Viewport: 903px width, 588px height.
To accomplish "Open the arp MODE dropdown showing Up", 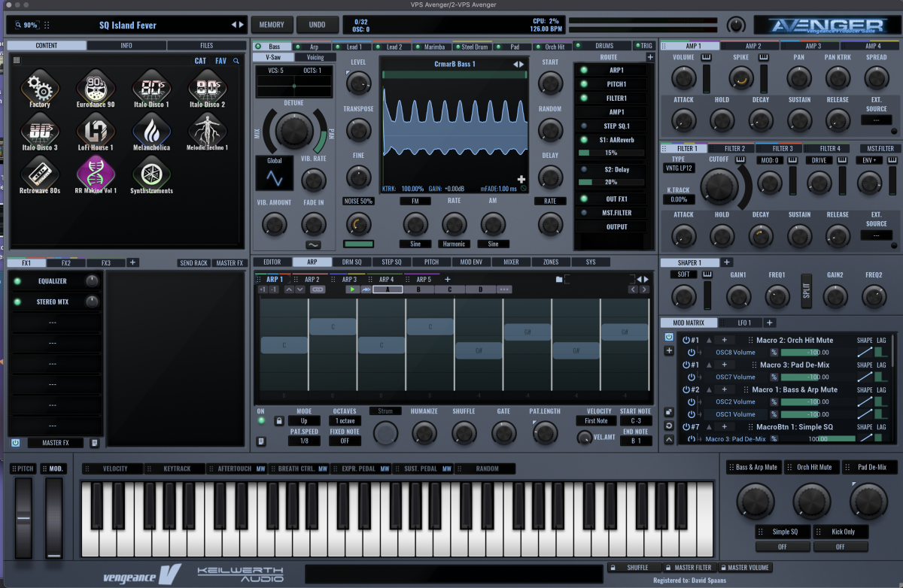I will coord(304,421).
